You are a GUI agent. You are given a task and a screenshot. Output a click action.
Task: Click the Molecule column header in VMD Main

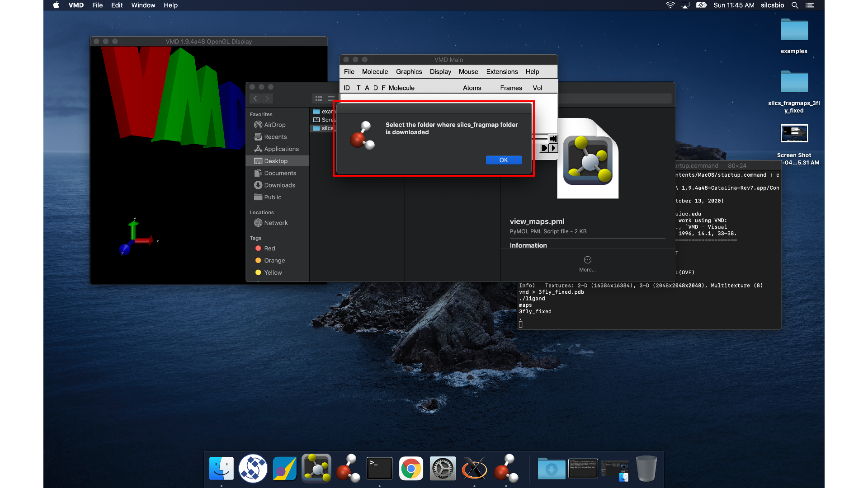[401, 88]
